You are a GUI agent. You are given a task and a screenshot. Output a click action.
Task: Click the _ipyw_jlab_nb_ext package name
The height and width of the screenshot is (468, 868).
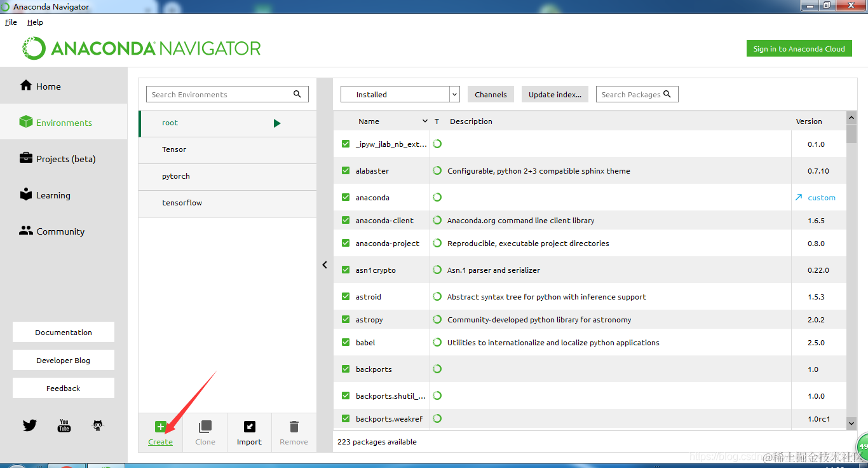(x=391, y=144)
